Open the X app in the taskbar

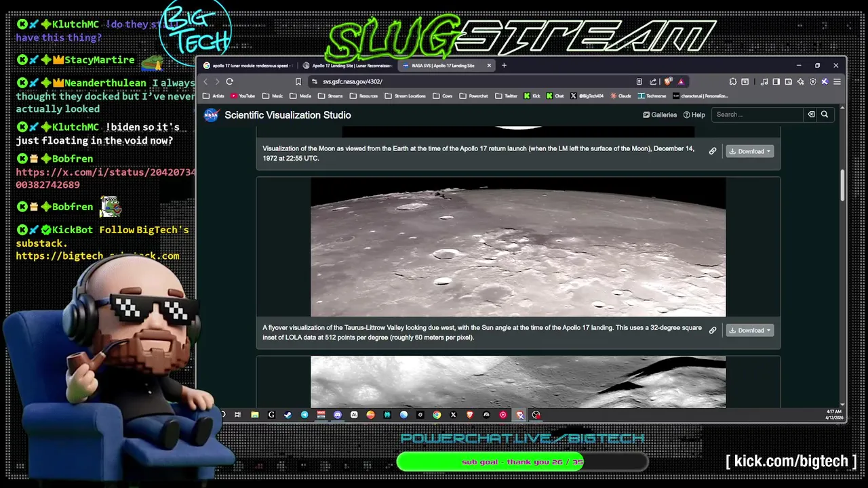click(x=454, y=415)
